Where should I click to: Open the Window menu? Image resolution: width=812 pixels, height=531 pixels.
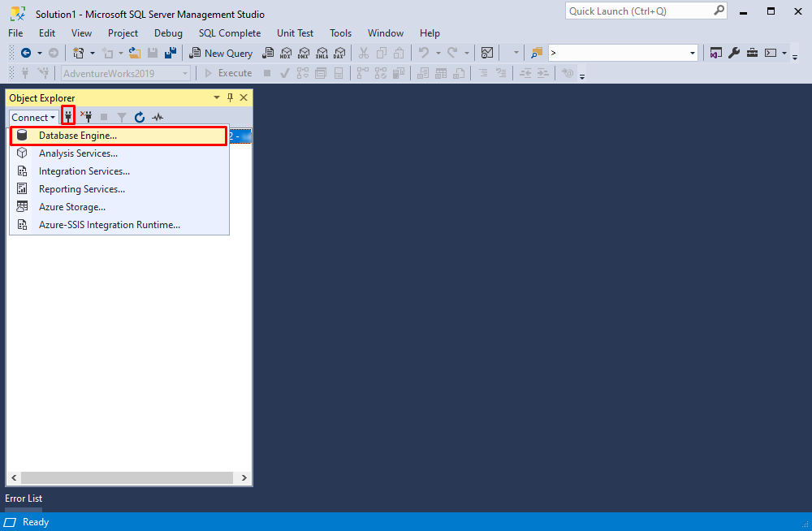pyautogui.click(x=386, y=33)
